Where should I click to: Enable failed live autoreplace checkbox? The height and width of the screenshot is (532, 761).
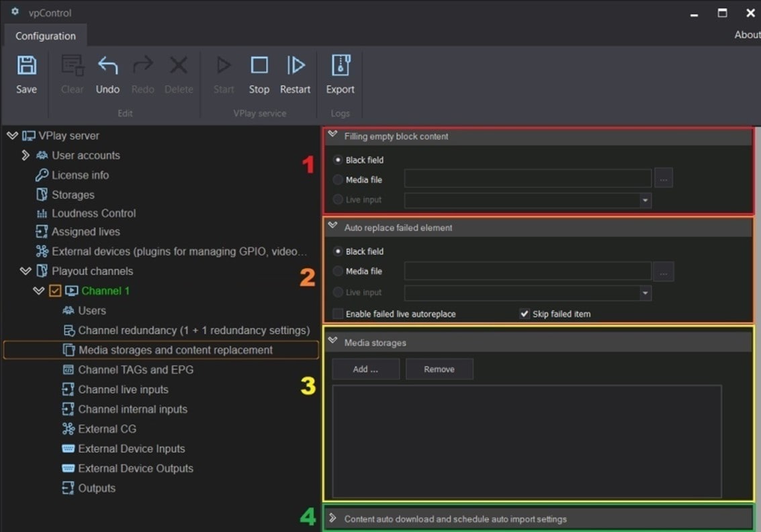click(338, 314)
